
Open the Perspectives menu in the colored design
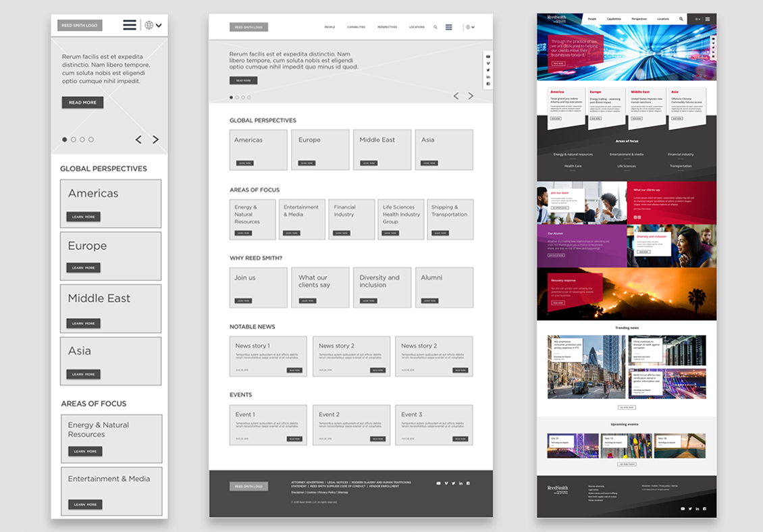tap(639, 19)
